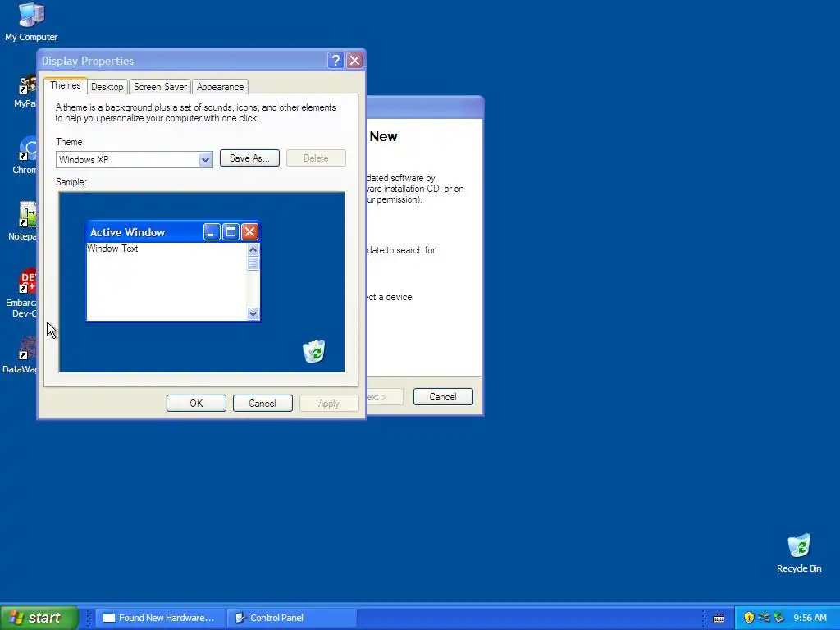Click the Found New Hardware wizard title bar
Image resolution: width=840 pixels, height=630 pixels.
tap(426, 107)
